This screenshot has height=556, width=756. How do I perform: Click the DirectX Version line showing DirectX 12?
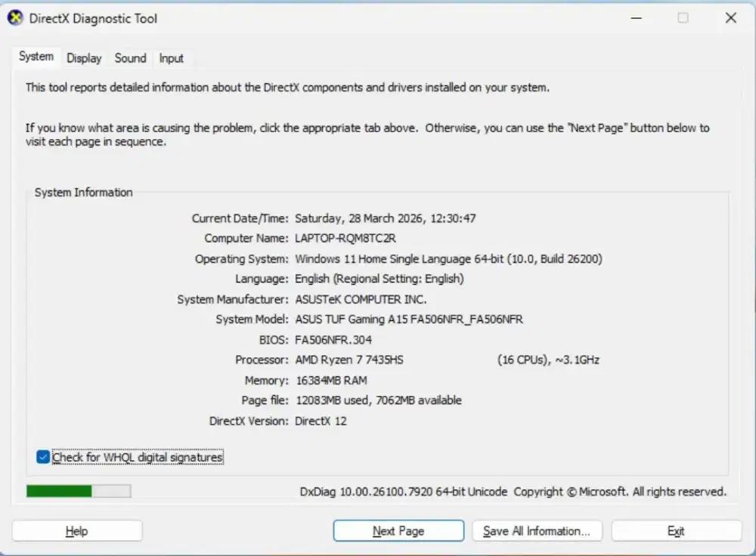[x=319, y=421]
